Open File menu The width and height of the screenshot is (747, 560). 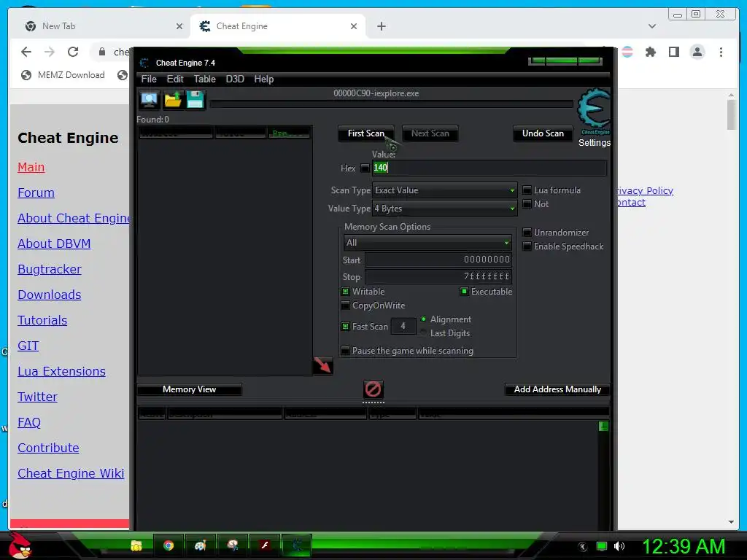pos(149,79)
